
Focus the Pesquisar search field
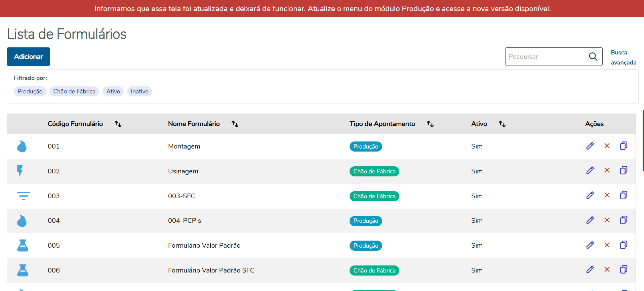click(x=546, y=57)
